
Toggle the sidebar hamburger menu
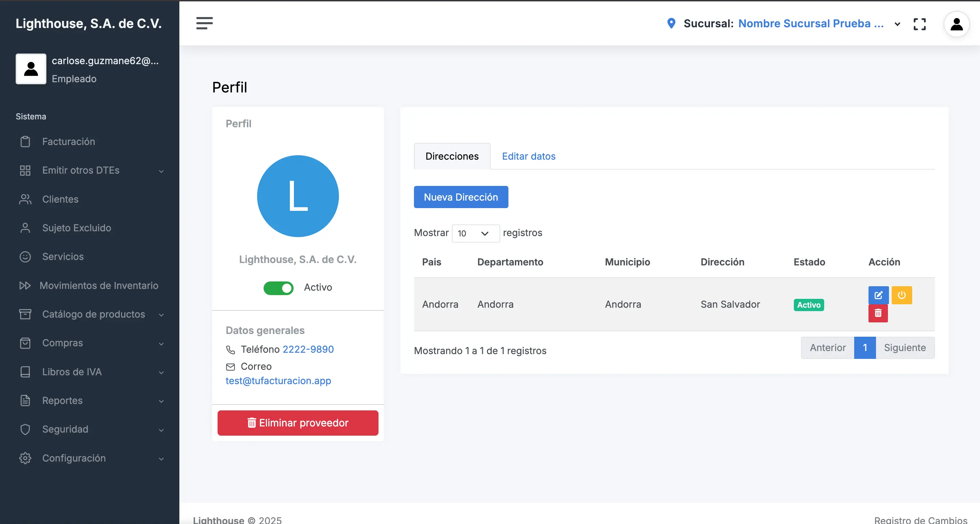[204, 23]
